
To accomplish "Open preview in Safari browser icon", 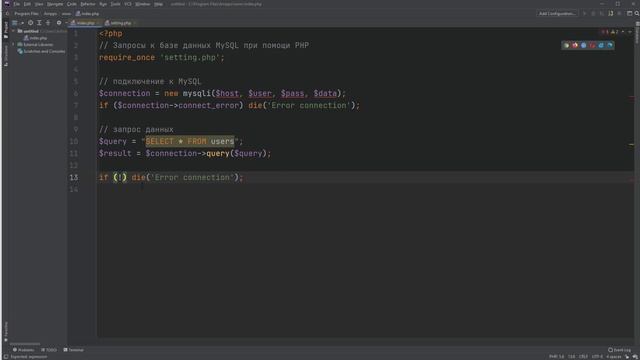I will [x=584, y=45].
